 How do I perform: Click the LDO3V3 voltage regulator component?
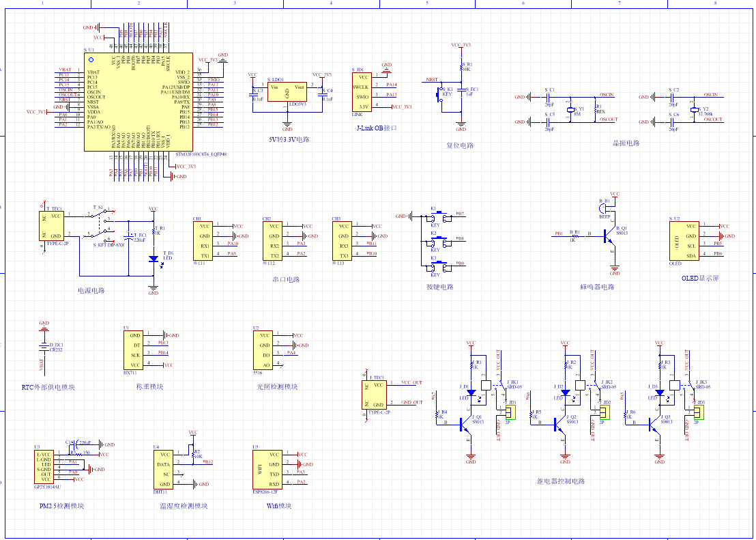point(287,91)
